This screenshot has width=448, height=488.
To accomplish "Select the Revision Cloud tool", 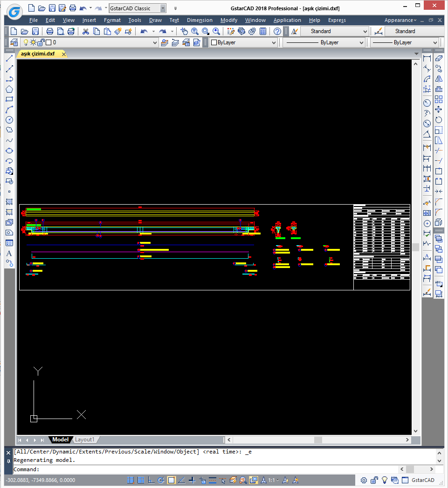I will point(9,130).
